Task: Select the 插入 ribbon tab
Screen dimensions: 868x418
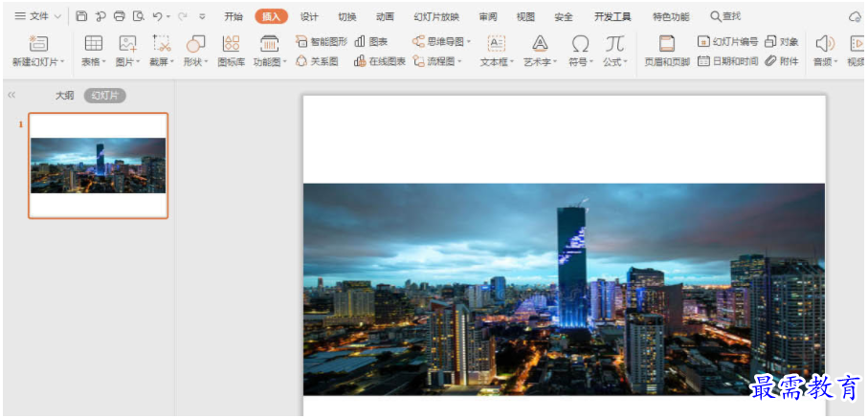Action: (271, 16)
